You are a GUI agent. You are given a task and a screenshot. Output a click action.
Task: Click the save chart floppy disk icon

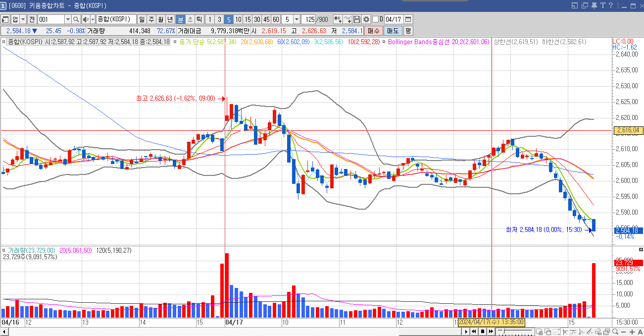357,19
